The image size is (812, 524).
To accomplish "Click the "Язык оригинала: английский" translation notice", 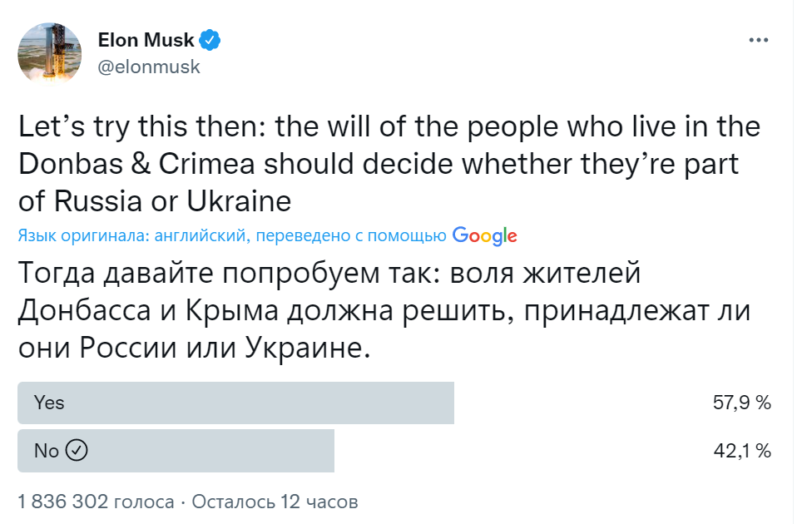I will click(x=133, y=237).
